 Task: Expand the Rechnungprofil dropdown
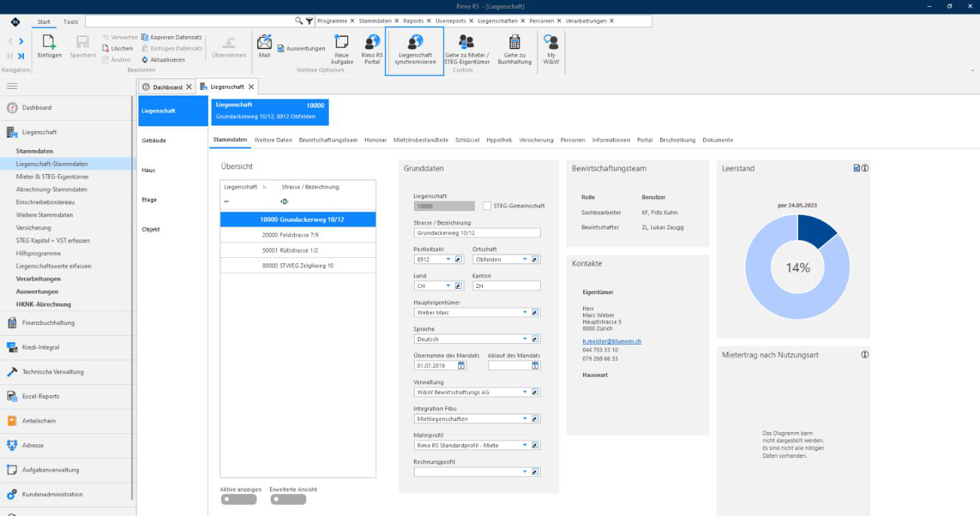[x=525, y=471]
